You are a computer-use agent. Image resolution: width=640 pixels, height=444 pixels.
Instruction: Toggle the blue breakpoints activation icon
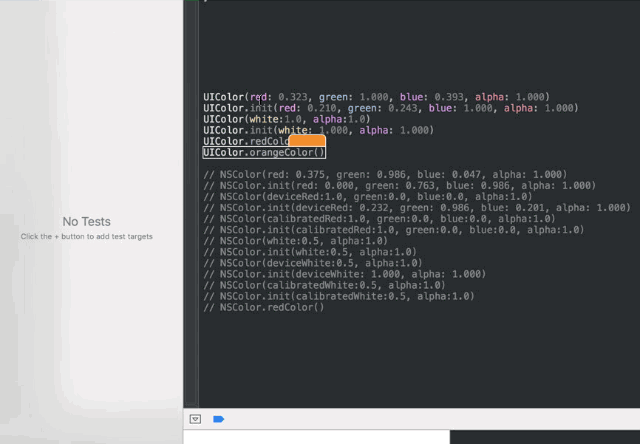(218, 419)
